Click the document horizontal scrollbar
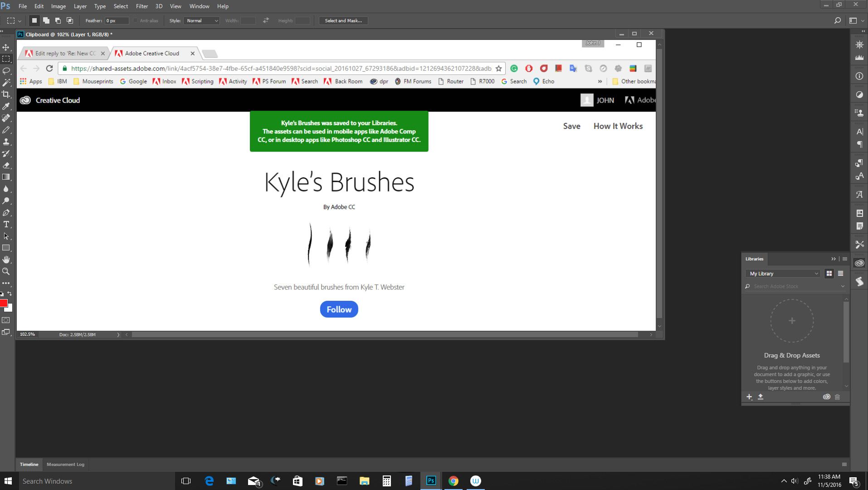 (385, 335)
